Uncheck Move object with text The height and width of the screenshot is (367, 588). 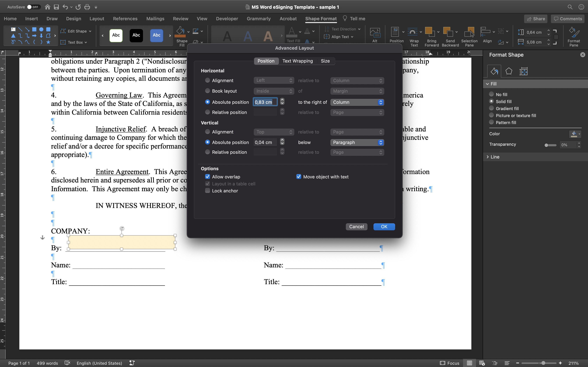[299, 177]
